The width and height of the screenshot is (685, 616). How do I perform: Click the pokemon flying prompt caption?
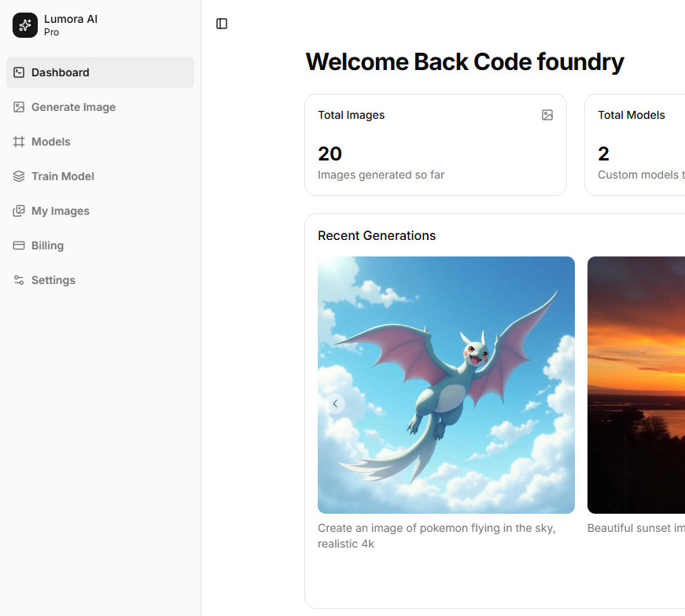(x=436, y=536)
